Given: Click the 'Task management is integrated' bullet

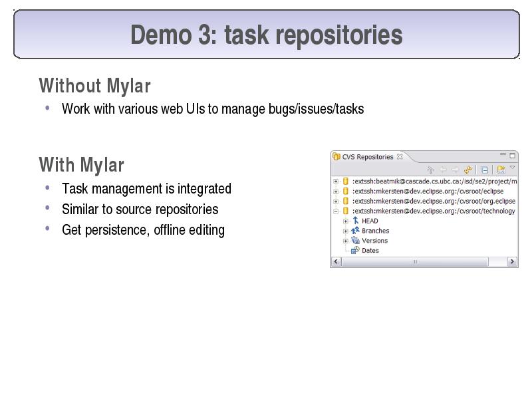Looking at the screenshot, I should pos(146,189).
